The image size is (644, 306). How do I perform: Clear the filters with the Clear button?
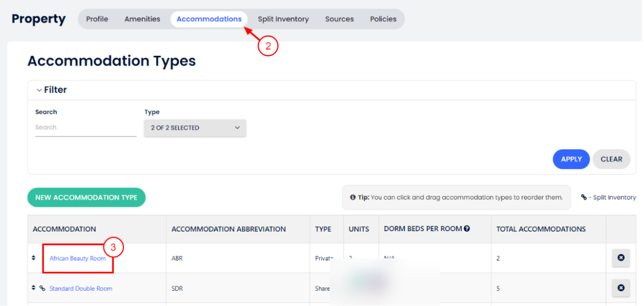611,159
